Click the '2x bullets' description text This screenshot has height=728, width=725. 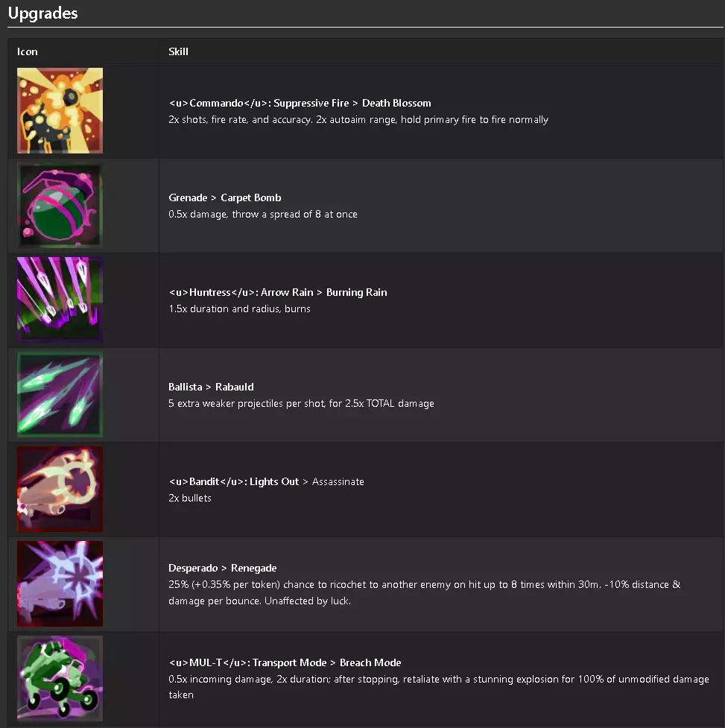click(190, 498)
